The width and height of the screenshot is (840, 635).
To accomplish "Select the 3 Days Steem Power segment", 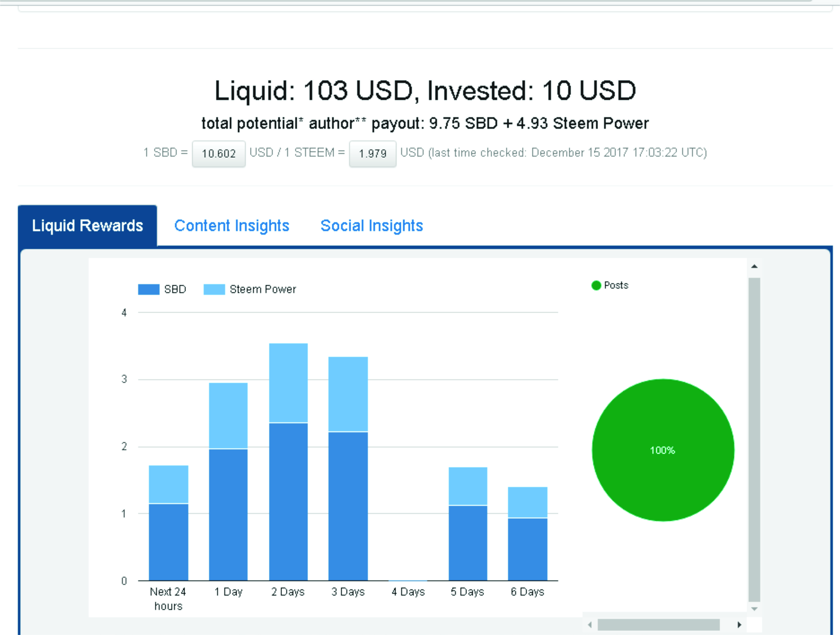I will pyautogui.click(x=348, y=394).
